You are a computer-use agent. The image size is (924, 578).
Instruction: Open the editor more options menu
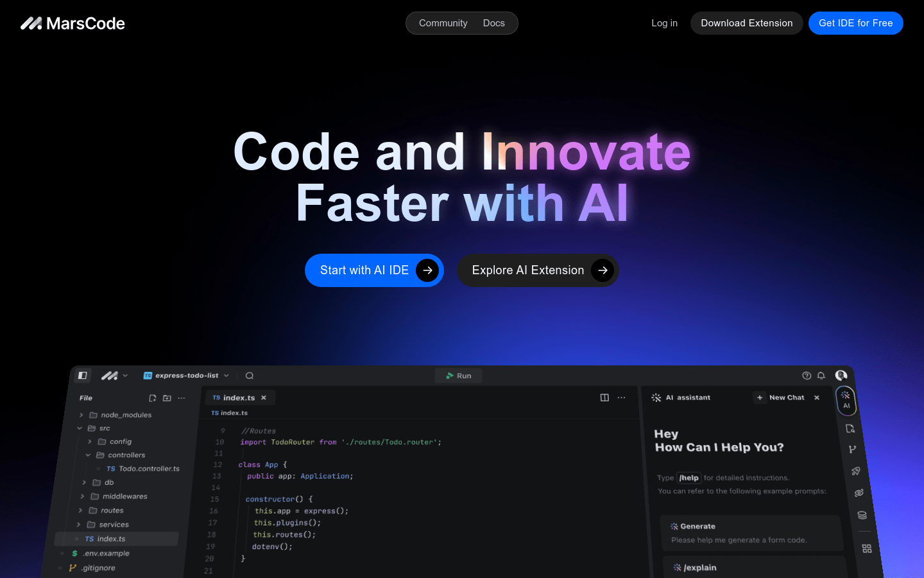pos(621,398)
